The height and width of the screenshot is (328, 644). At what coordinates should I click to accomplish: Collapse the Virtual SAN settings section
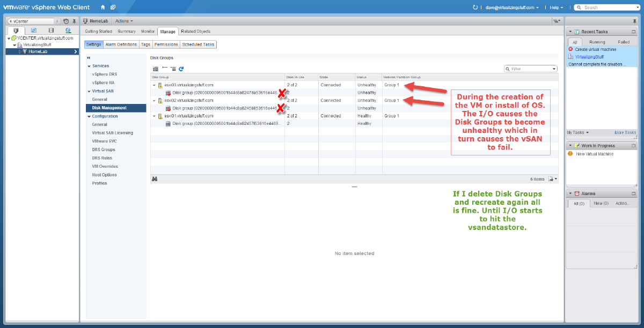(x=89, y=91)
